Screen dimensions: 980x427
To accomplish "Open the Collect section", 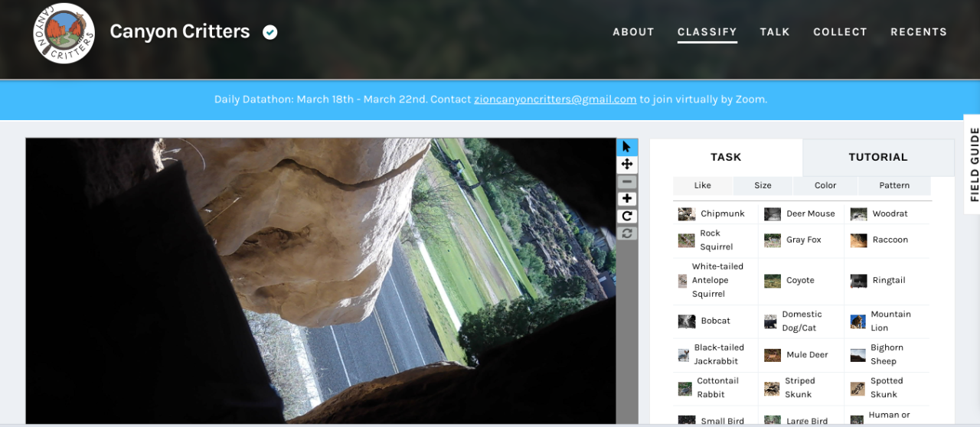I will tap(840, 32).
